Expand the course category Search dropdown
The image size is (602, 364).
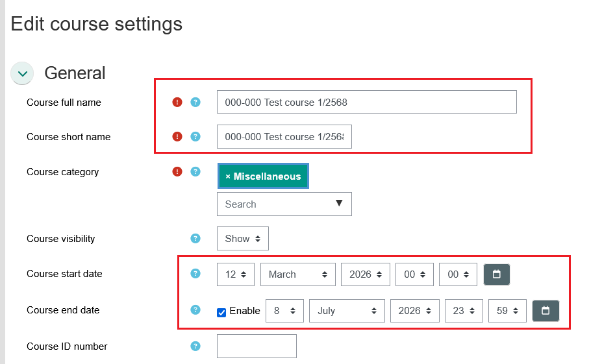tap(284, 204)
